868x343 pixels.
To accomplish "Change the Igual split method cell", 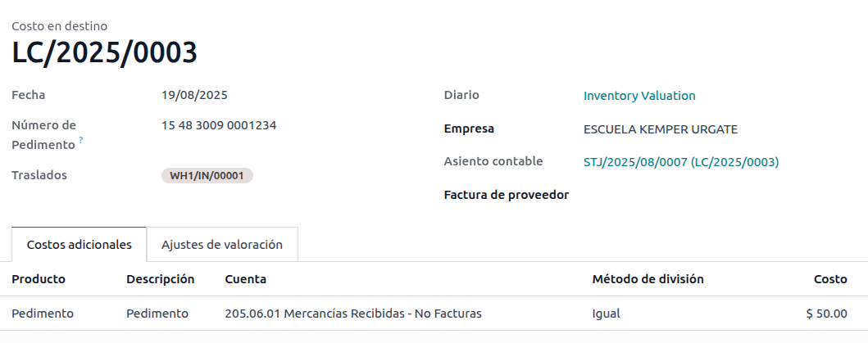I will click(606, 314).
